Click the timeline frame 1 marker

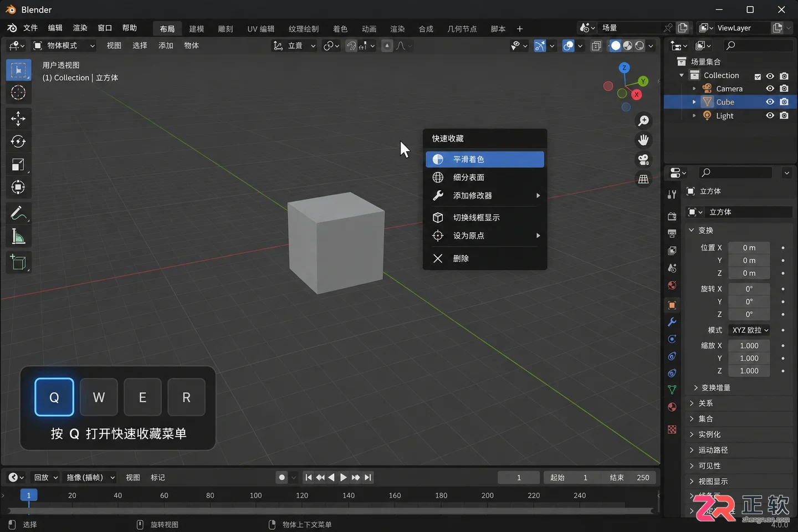point(29,495)
